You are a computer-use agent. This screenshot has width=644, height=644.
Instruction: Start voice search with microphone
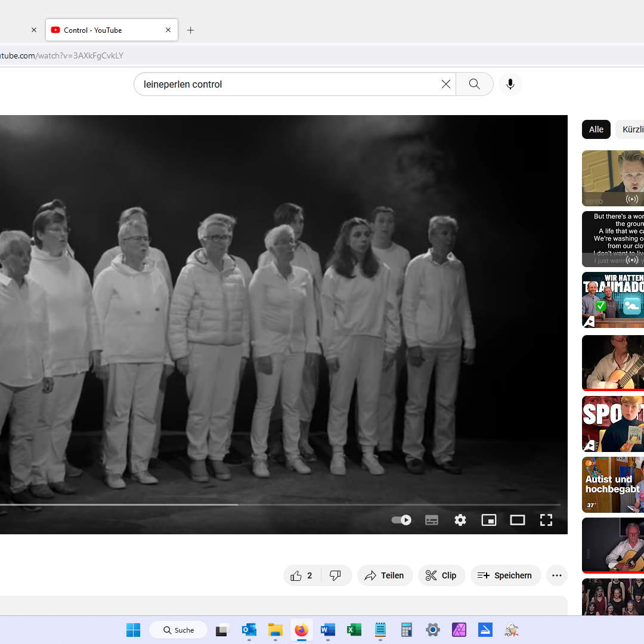tap(510, 84)
